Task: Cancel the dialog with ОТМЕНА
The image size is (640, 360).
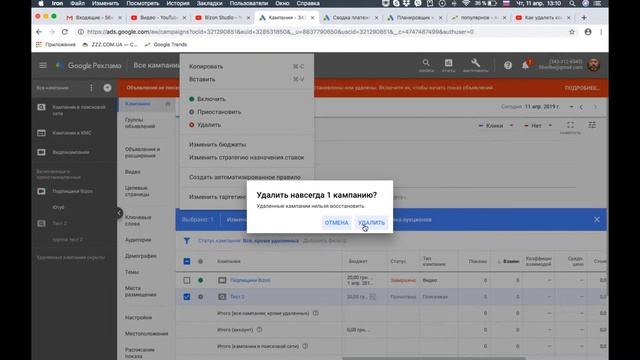Action: pos(336,222)
